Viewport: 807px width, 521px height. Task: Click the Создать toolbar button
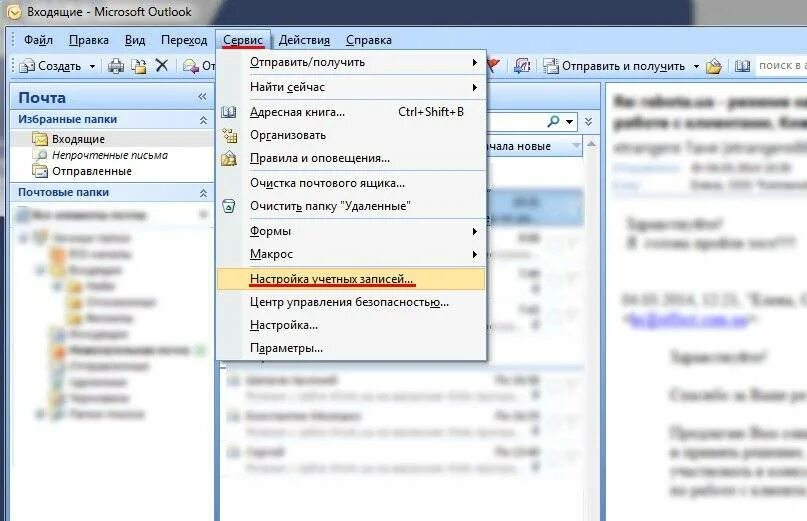pyautogui.click(x=50, y=66)
